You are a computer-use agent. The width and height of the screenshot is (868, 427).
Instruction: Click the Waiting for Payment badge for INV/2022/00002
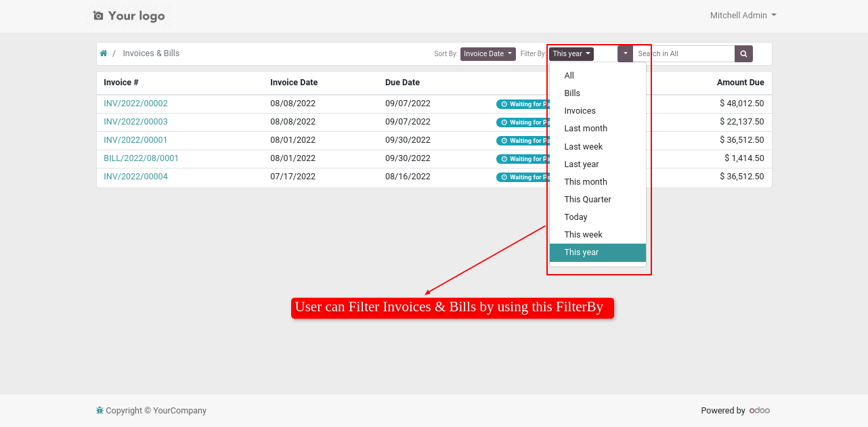(x=522, y=104)
